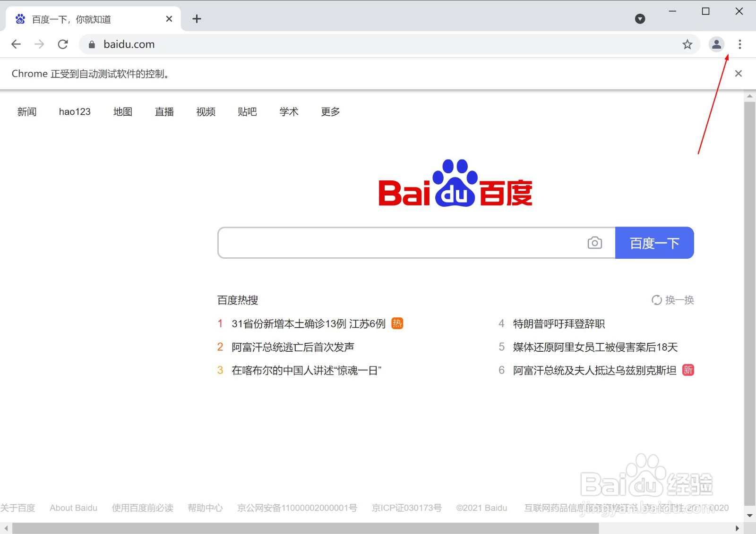Maximize the Chrome window
The image size is (756, 534).
(705, 11)
